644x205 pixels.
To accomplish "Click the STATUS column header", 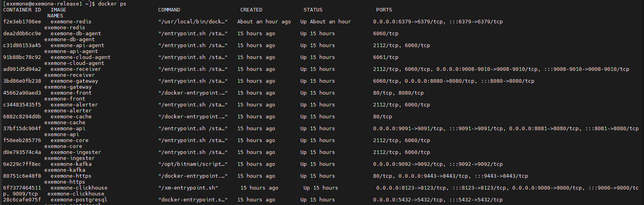I will 313,10.
